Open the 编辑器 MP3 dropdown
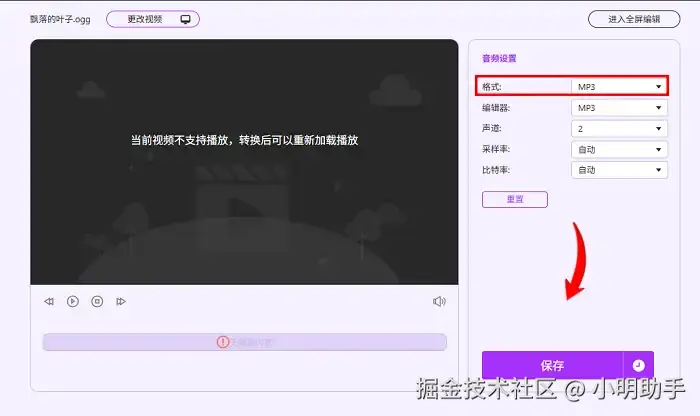 coord(619,108)
